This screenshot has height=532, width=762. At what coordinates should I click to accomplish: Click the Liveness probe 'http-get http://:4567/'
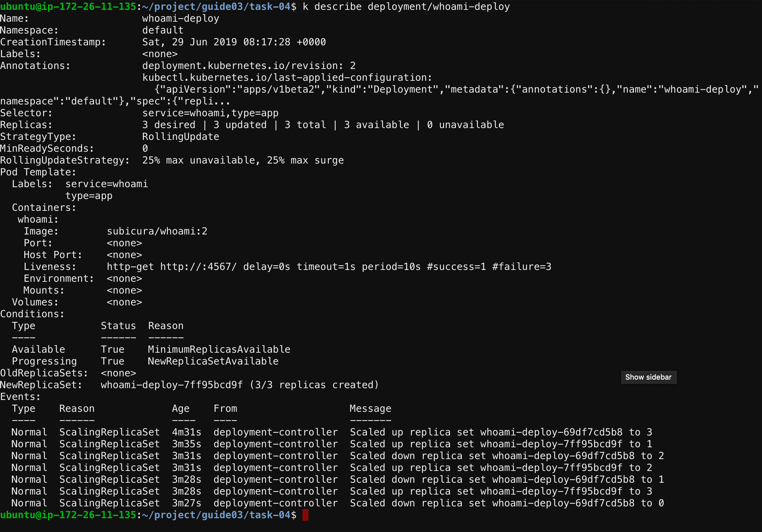tap(171, 267)
